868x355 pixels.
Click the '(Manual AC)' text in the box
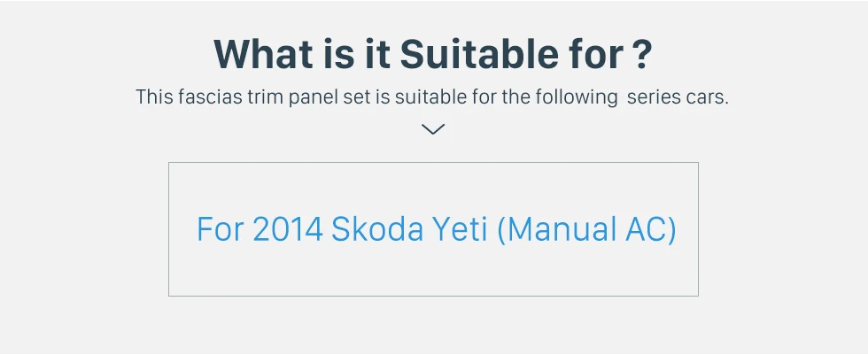click(x=586, y=229)
